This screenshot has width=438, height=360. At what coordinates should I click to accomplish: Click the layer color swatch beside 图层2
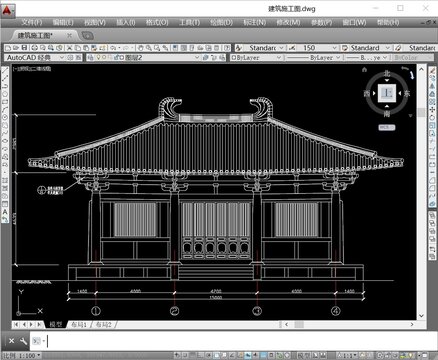click(x=122, y=57)
